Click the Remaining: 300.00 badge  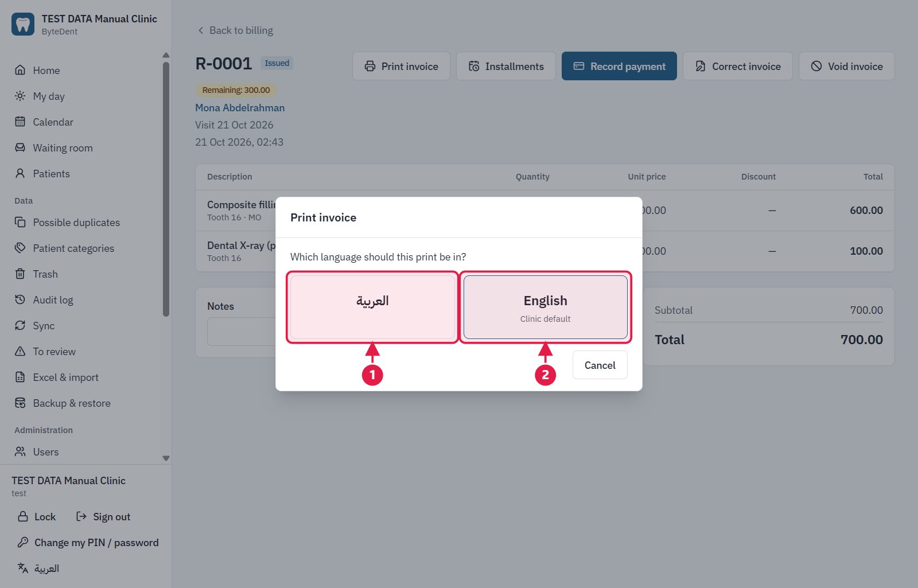(x=236, y=90)
